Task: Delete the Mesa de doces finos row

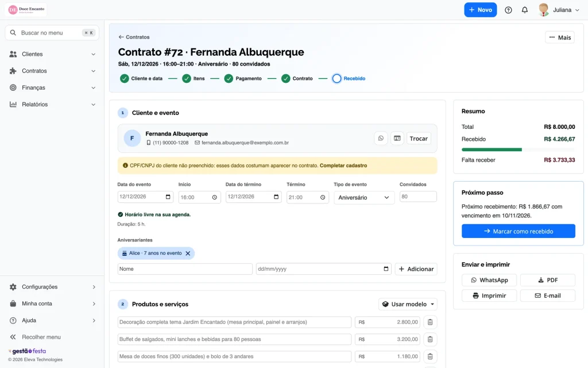Action: [x=430, y=356]
